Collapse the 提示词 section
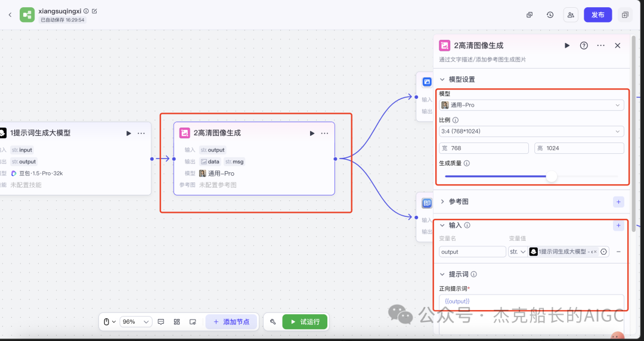644x341 pixels. point(442,274)
